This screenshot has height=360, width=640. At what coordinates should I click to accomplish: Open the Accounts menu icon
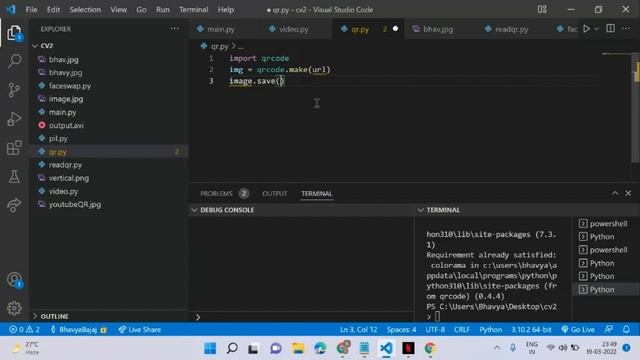coord(14,280)
